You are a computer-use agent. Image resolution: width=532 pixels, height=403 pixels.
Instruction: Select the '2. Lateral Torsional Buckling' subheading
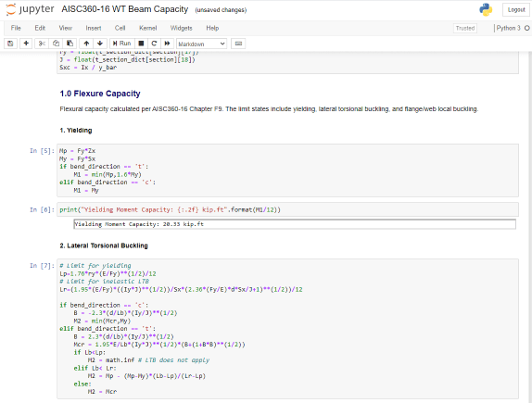tap(104, 246)
